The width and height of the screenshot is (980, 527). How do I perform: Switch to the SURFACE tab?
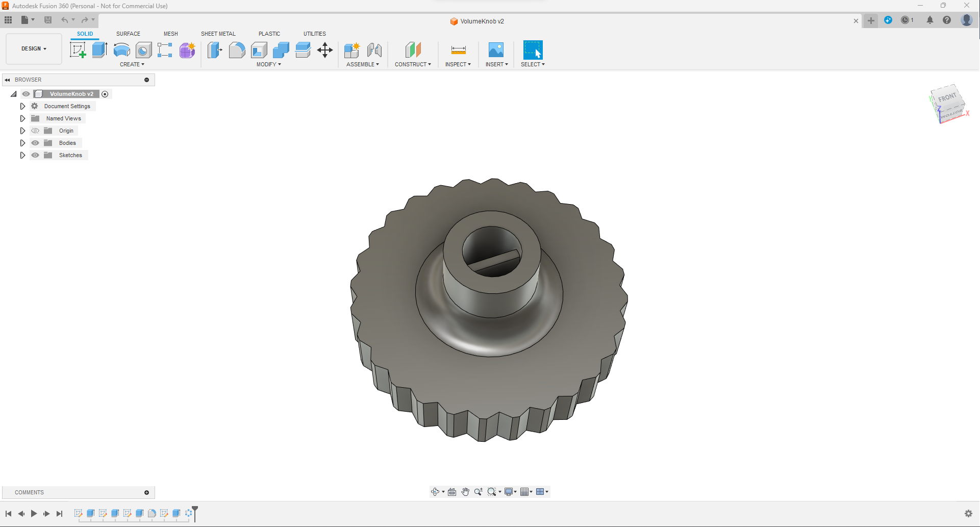click(128, 34)
